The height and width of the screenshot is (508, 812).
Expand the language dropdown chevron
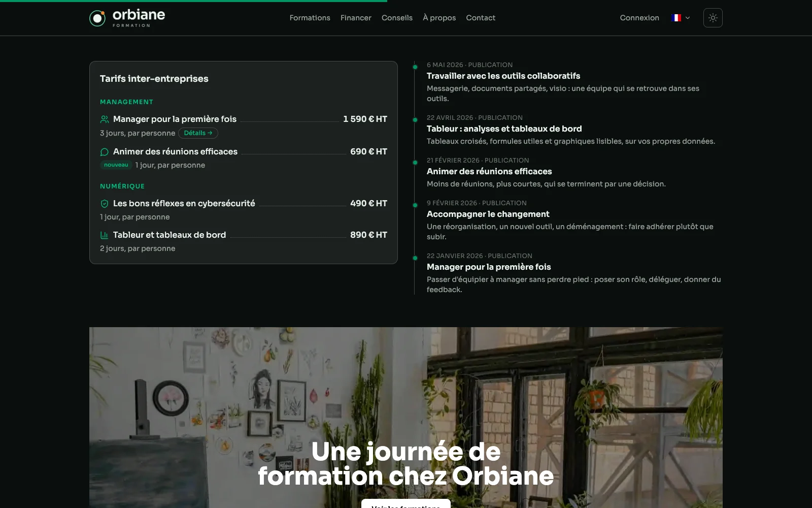pyautogui.click(x=688, y=18)
